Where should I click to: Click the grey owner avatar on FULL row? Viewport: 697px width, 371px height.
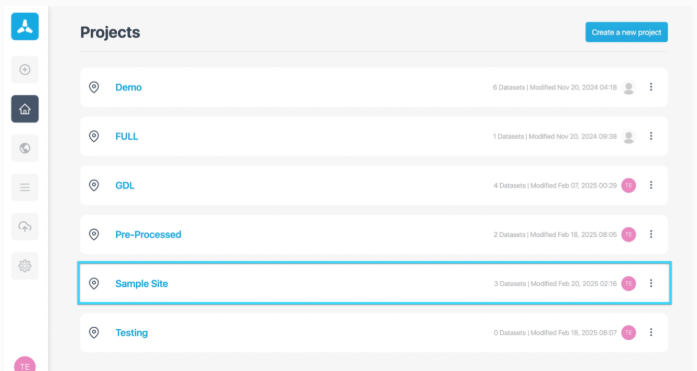point(629,136)
